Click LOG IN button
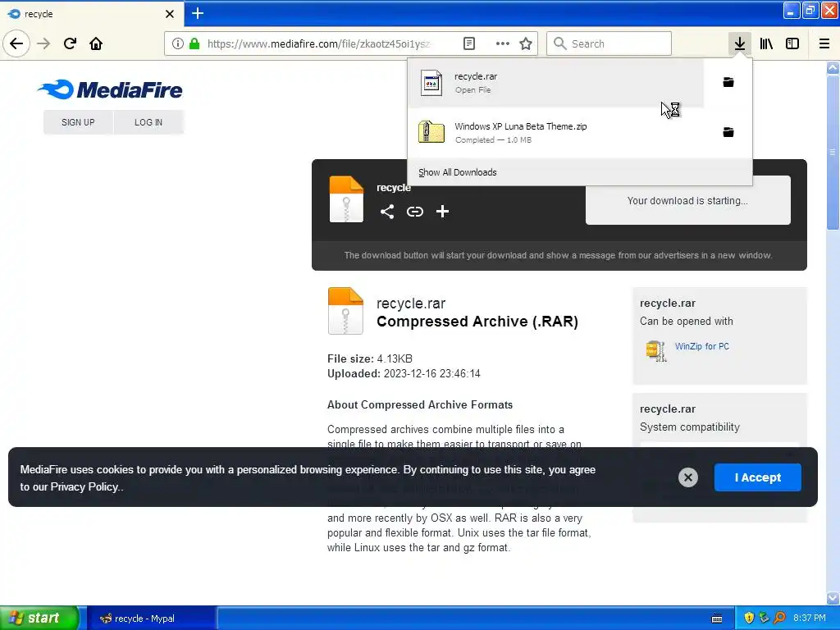The height and width of the screenshot is (630, 840). pyautogui.click(x=148, y=122)
